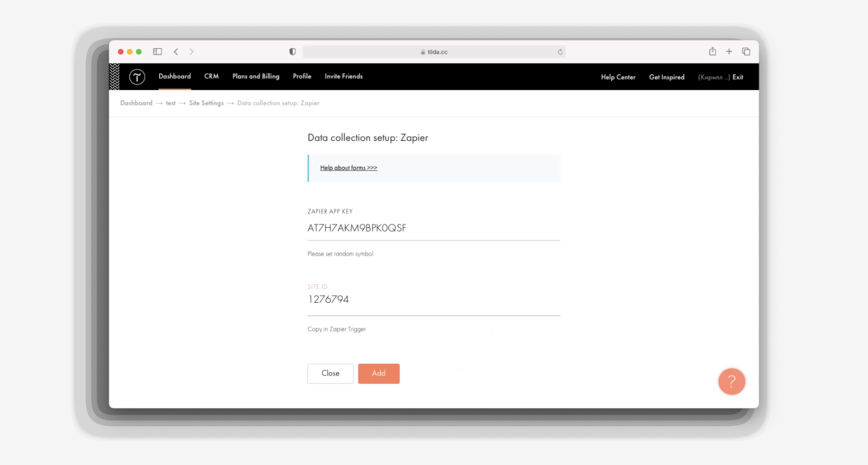Screen dimensions: 868x465
Task: Open Get Inspired in the top bar
Action: (x=667, y=77)
